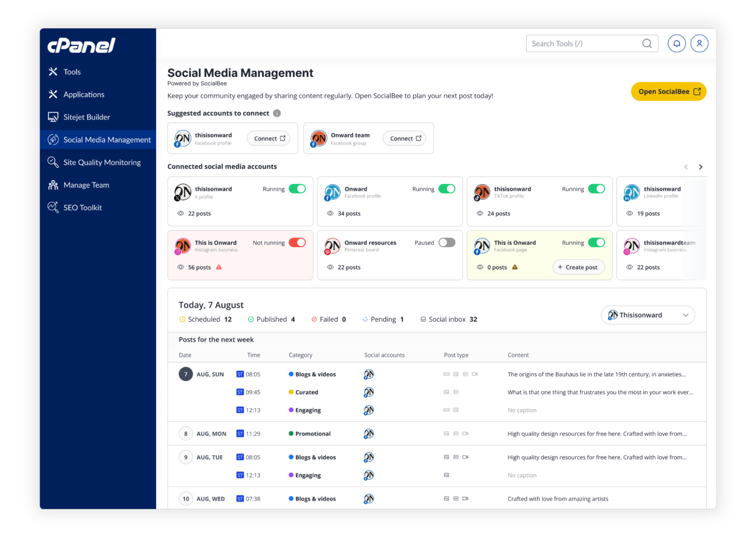
Task: Click Onward Facebook profile avatar
Action: [332, 192]
